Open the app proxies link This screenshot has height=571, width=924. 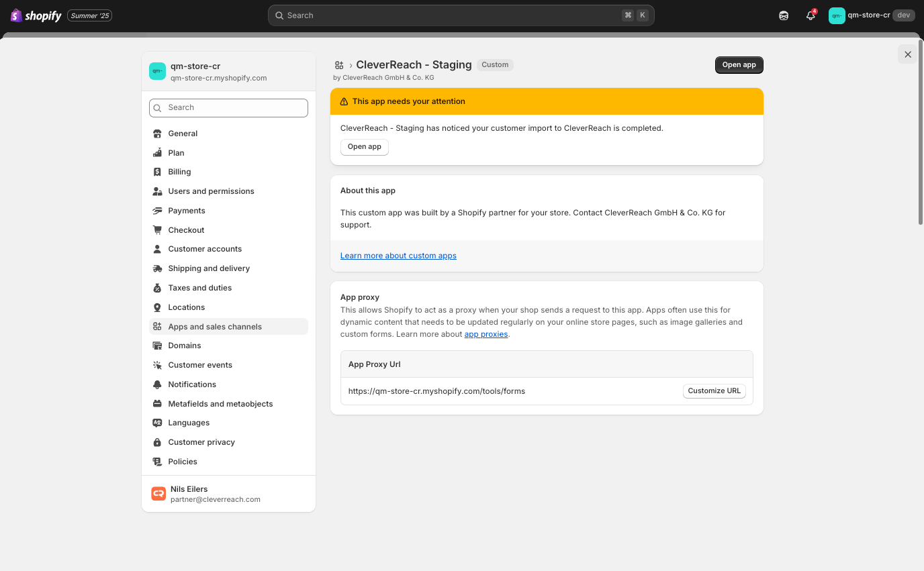(486, 334)
